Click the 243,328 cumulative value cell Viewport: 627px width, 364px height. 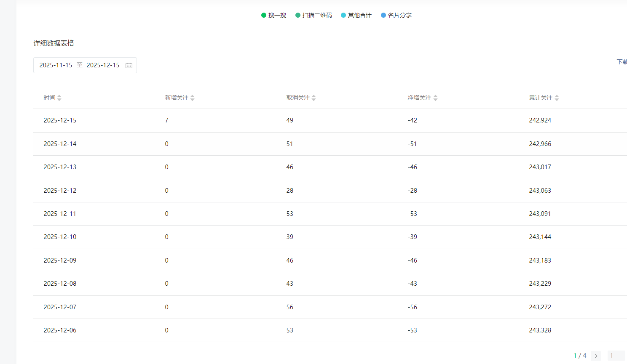[x=540, y=330]
